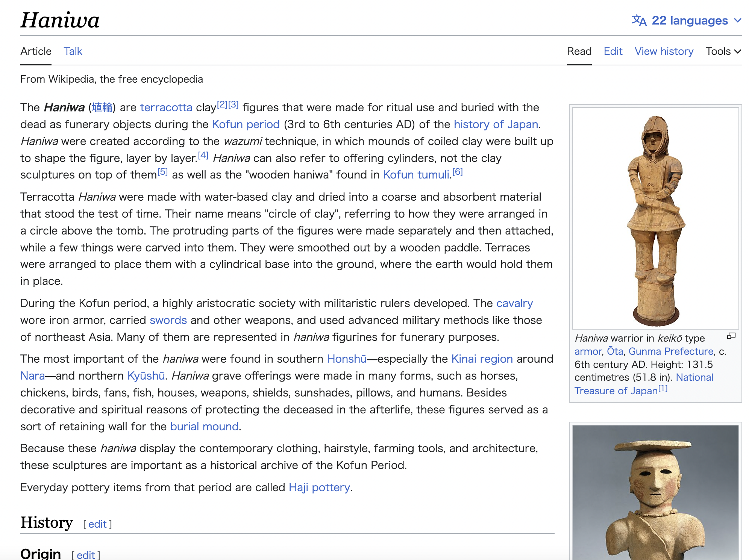
Task: Switch to the Article tab
Action: 36,51
